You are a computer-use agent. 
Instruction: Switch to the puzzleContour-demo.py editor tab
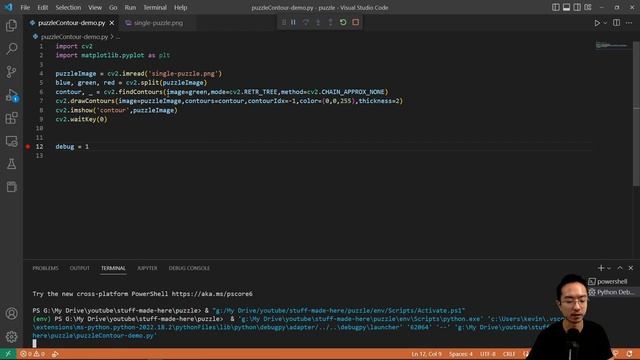(x=71, y=23)
